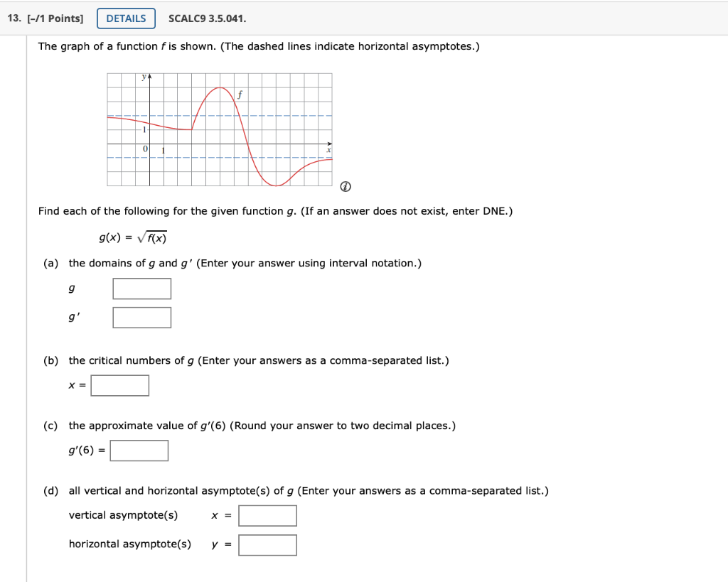Click the horizontal asymptote answer box
This screenshot has width=728, height=582.
tap(267, 544)
